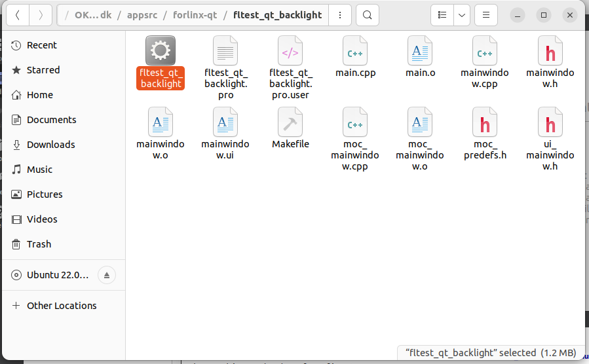Open the fltest_qt_backlight executable file

[x=160, y=51]
